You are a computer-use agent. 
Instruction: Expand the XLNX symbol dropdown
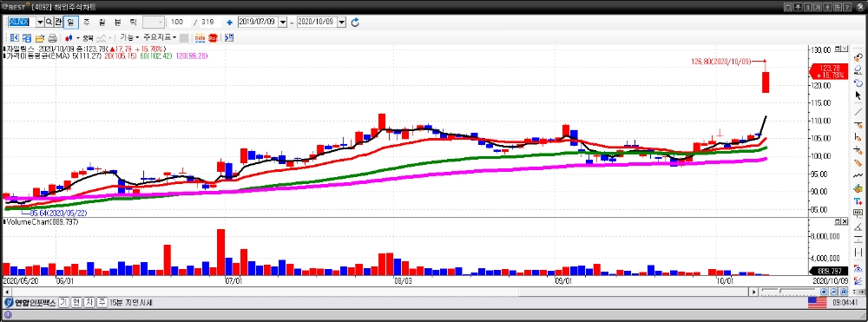click(40, 22)
